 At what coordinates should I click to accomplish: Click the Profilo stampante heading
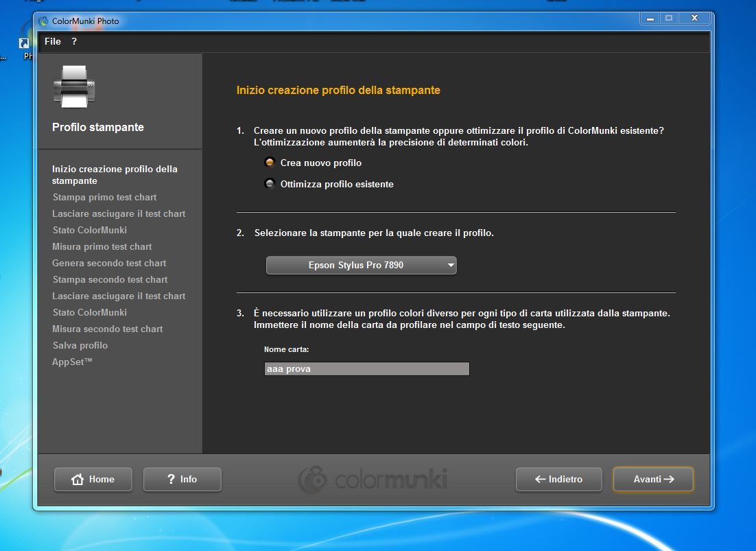point(98,127)
